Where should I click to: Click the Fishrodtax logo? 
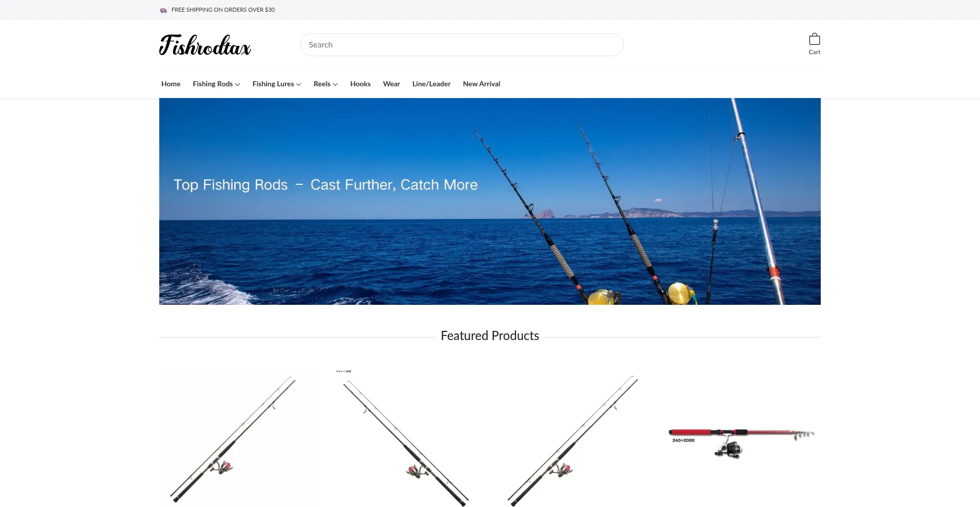[205, 45]
